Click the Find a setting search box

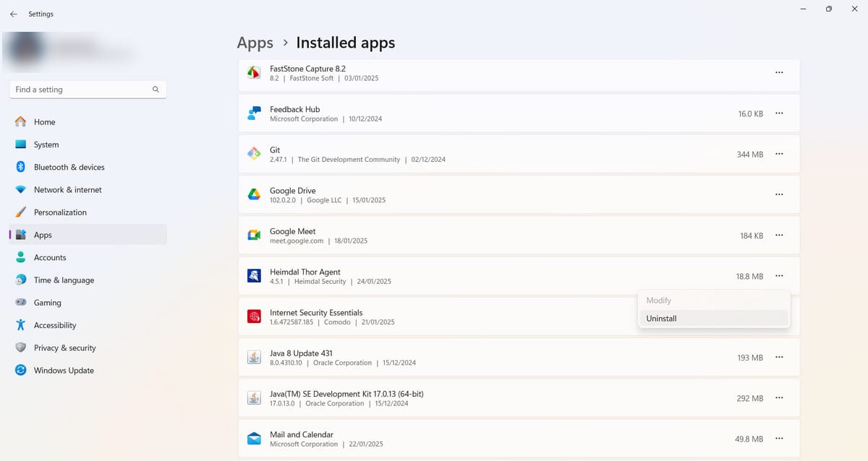click(88, 90)
